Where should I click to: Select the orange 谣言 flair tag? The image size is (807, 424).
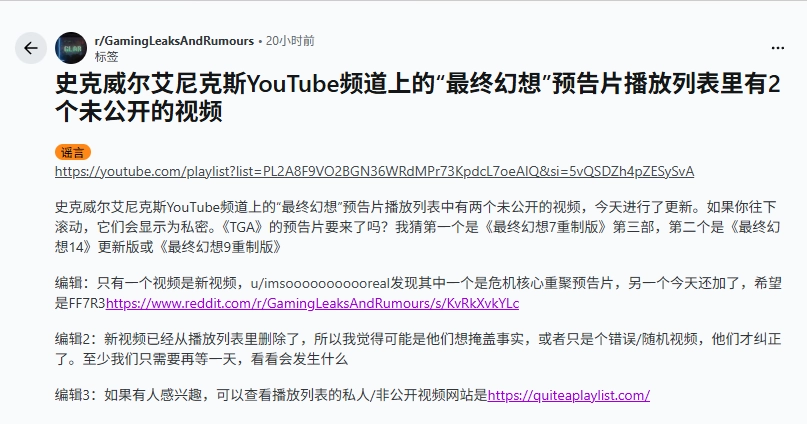coord(73,152)
